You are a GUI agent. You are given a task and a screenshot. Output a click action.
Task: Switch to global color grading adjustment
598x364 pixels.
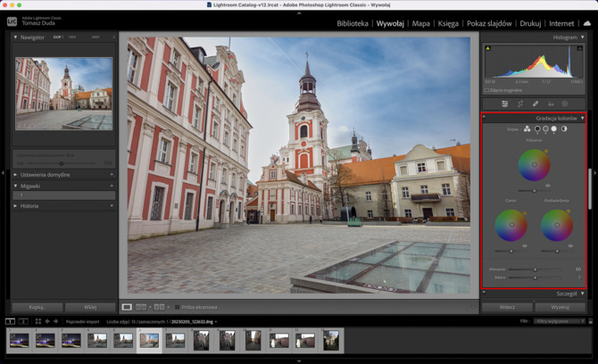[x=564, y=128]
